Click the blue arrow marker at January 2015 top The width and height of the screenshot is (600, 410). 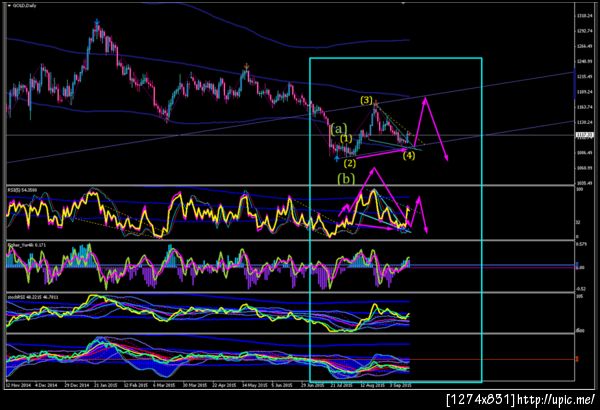pos(97,21)
